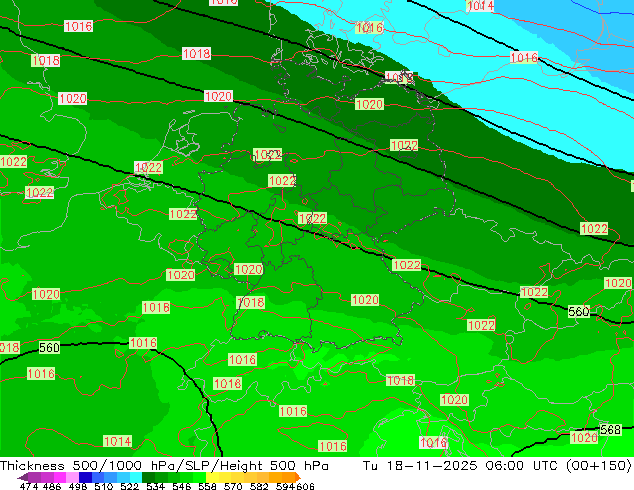Screen dimensions: 634x490
Task: Click the legend value 582
Action: point(259,486)
